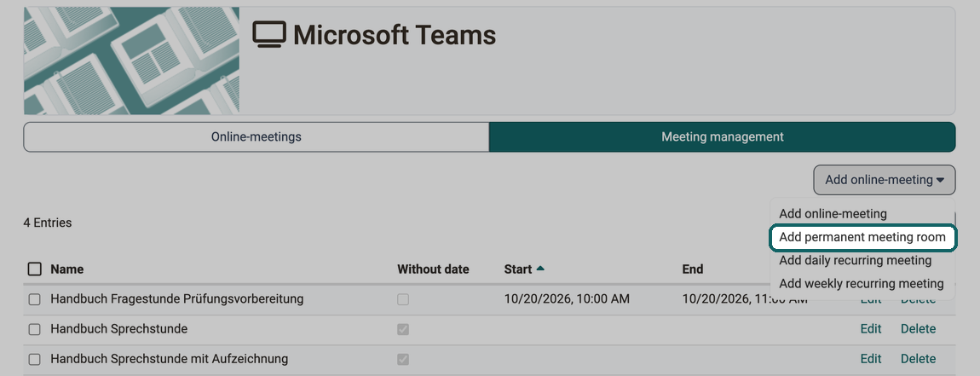This screenshot has height=376, width=980.
Task: Edit Handbuch Sprechstunde mit Aufzeichnung meeting
Action: 871,359
